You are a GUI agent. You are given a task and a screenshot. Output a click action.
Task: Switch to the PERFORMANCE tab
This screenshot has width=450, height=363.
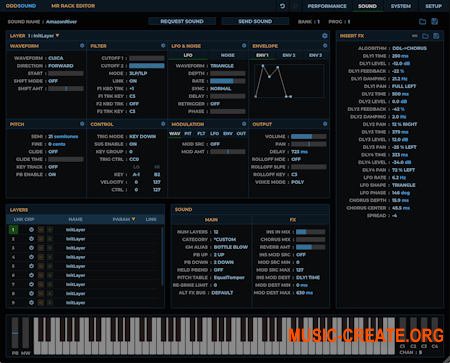[327, 6]
